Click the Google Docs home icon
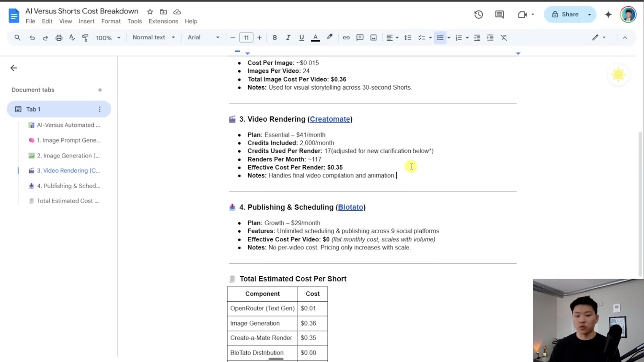The width and height of the screenshot is (644, 362). tap(14, 15)
